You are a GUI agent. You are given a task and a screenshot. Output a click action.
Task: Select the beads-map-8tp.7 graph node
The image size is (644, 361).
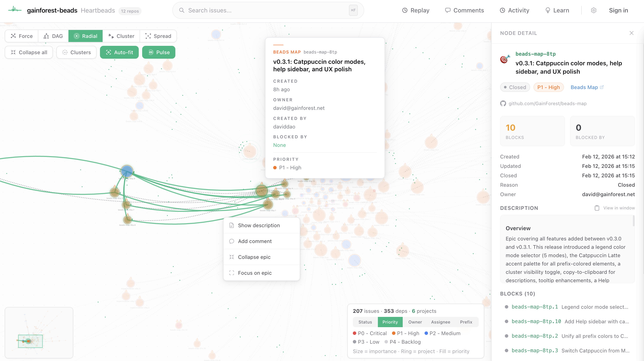click(x=126, y=205)
